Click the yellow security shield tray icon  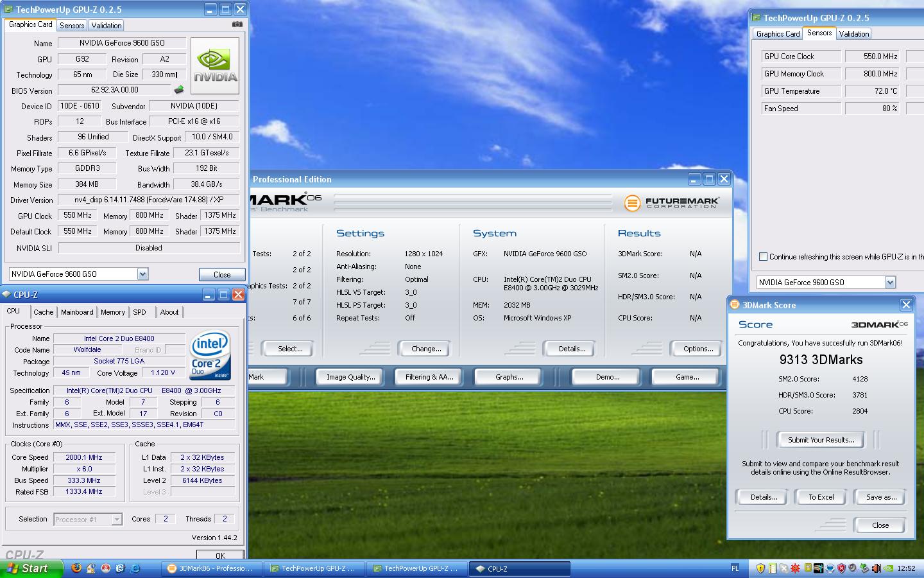[760, 568]
